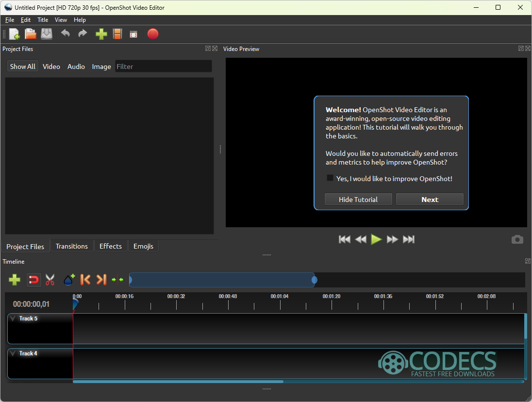Select the Track 4 label
Screen dimensions: 532x402
[x=28, y=353]
